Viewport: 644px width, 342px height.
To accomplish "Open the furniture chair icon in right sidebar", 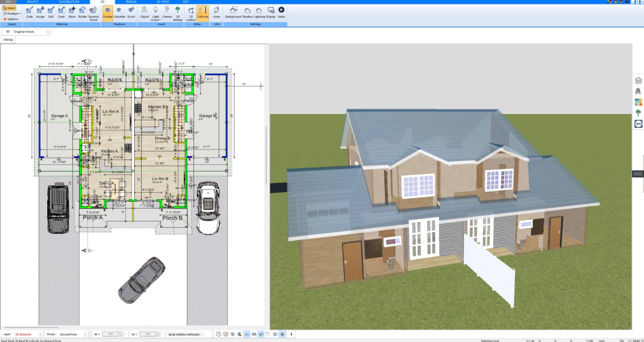I will [x=638, y=91].
